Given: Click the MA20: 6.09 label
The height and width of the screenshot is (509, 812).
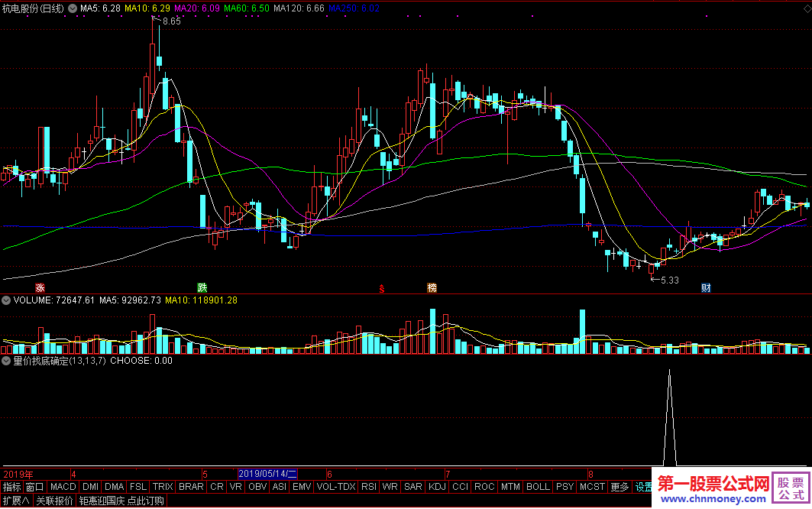Looking at the screenshot, I should coord(197,8).
